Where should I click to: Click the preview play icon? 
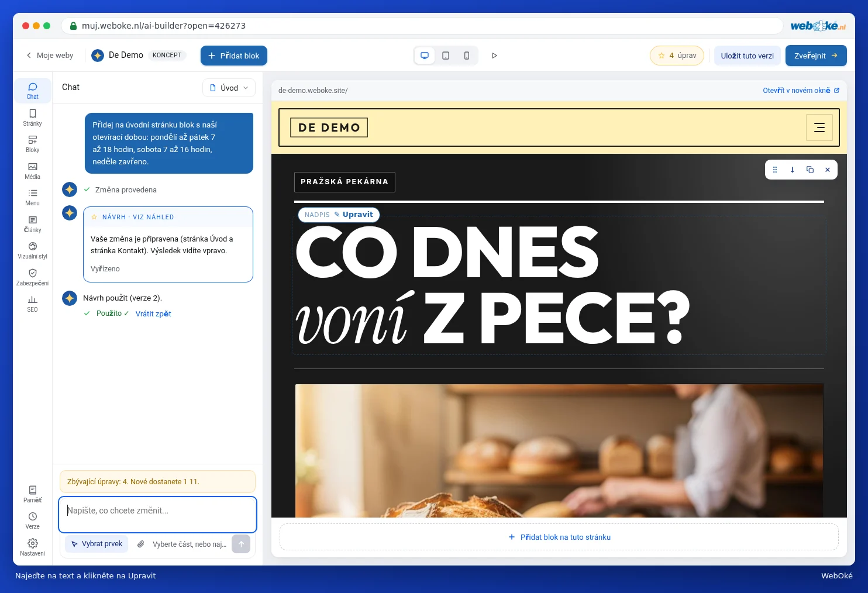(x=494, y=56)
